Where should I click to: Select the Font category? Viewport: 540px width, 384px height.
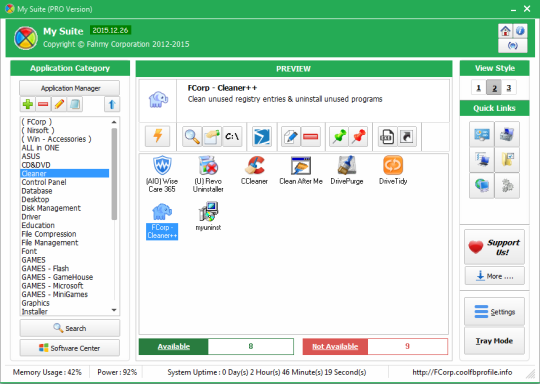point(29,251)
